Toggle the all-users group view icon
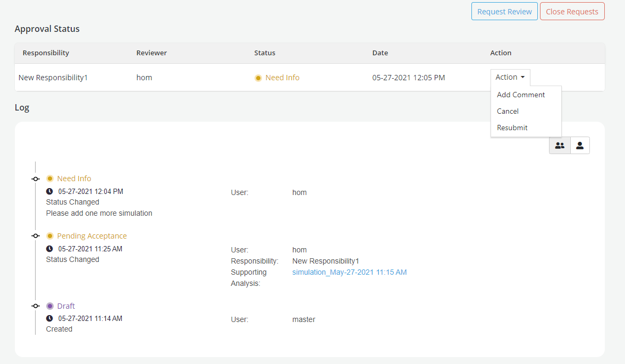This screenshot has height=364, width=625. 560,146
